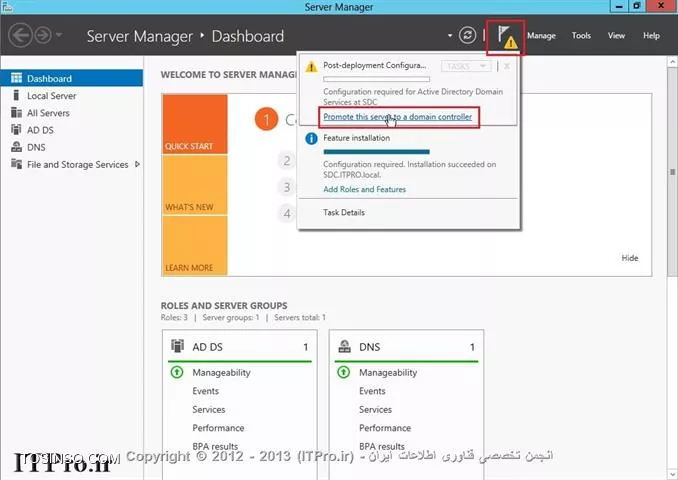Click the Dashboard breadcrumb in the header
Viewport: 678px width, 480px height.
coord(248,36)
